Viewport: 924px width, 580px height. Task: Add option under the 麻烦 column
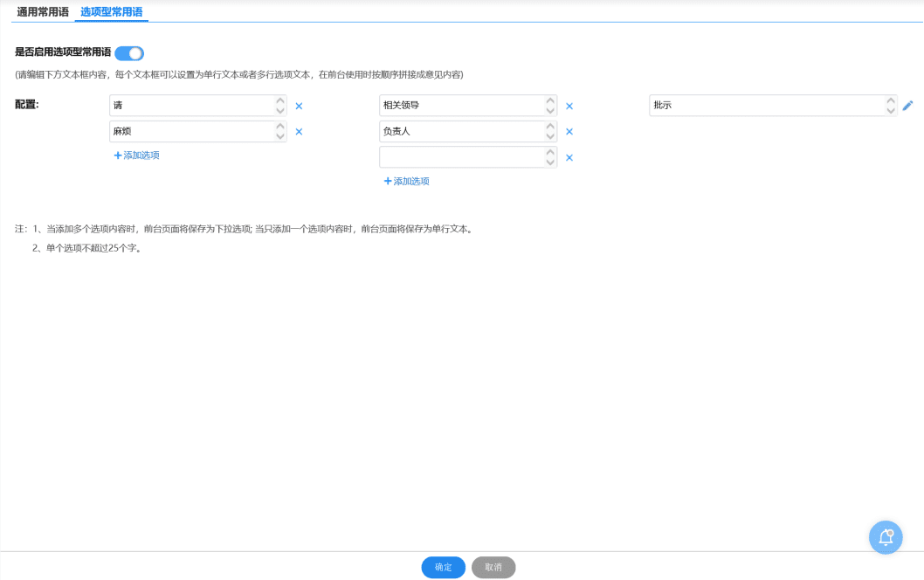click(x=137, y=155)
